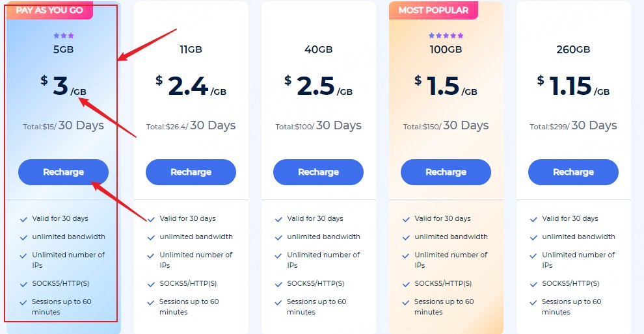Image resolution: width=644 pixels, height=334 pixels.
Task: Click checkmark beside 100GB plan's Sessions up to 60 minutes
Action: 407,302
